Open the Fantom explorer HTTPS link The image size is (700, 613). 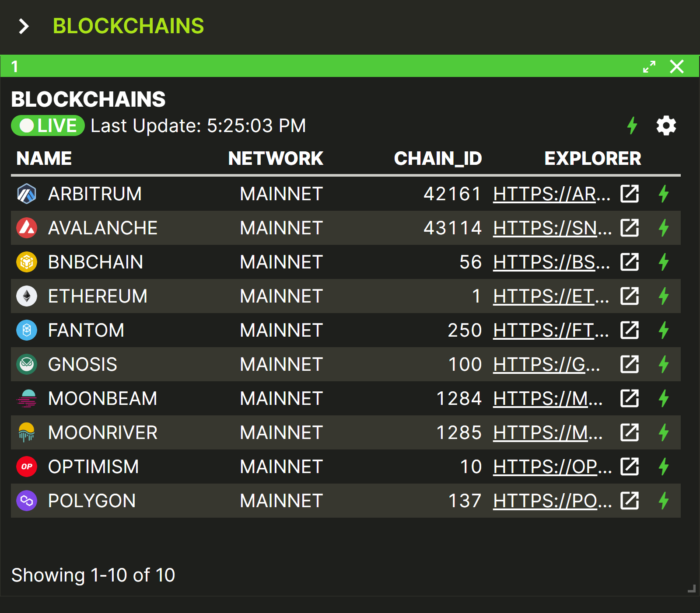(551, 330)
